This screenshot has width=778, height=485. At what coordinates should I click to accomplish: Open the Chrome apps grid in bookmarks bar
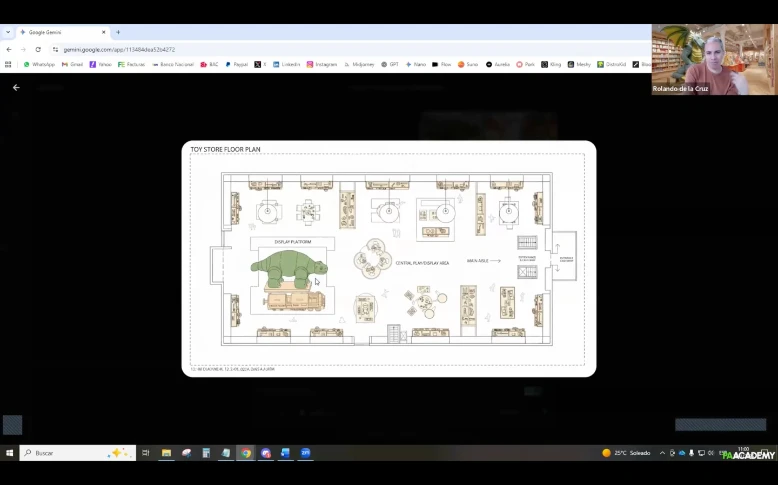pyautogui.click(x=8, y=64)
